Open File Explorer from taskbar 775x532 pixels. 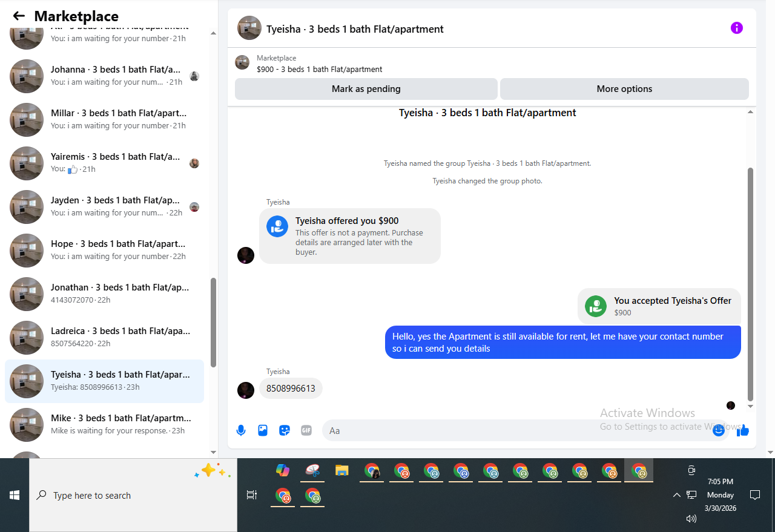[x=342, y=470]
